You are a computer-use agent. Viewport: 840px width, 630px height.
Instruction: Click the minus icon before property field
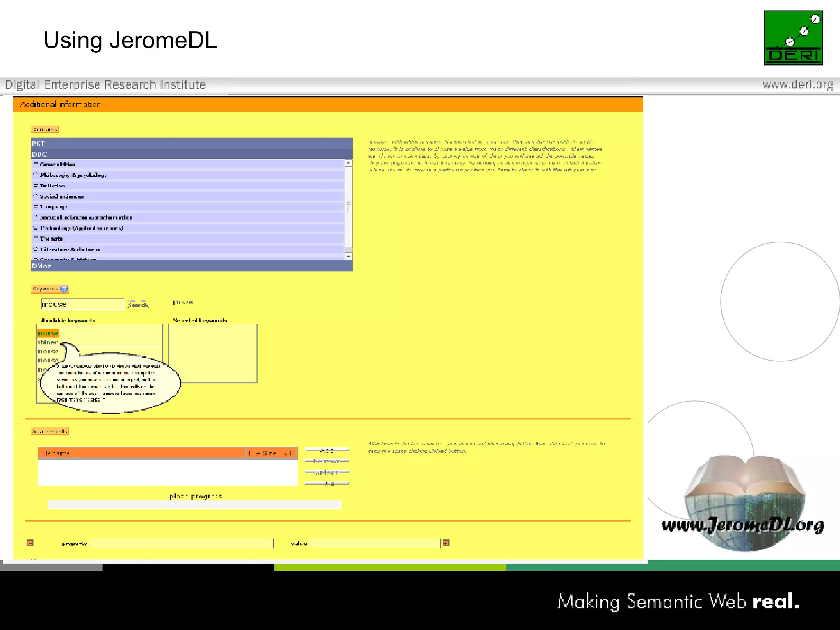click(30, 543)
